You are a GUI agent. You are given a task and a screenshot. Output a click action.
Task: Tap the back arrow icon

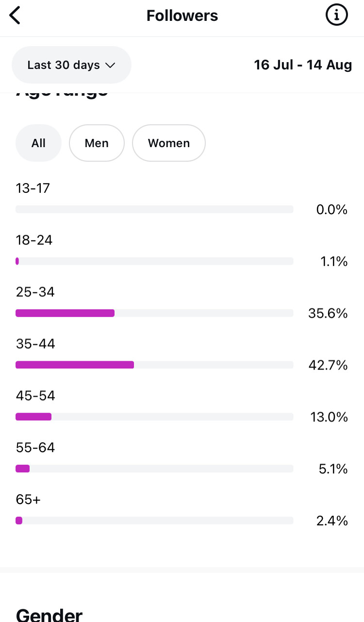tap(16, 16)
